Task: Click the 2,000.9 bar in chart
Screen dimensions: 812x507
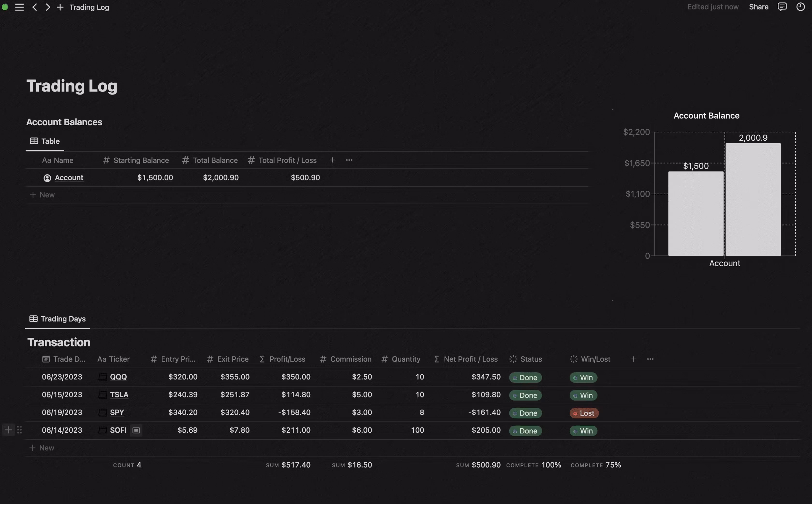Action: pyautogui.click(x=753, y=200)
